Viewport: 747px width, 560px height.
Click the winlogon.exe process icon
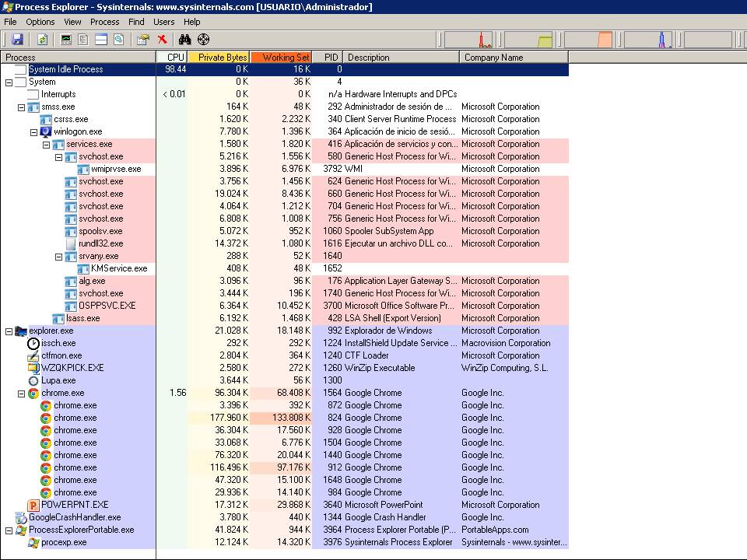(46, 131)
